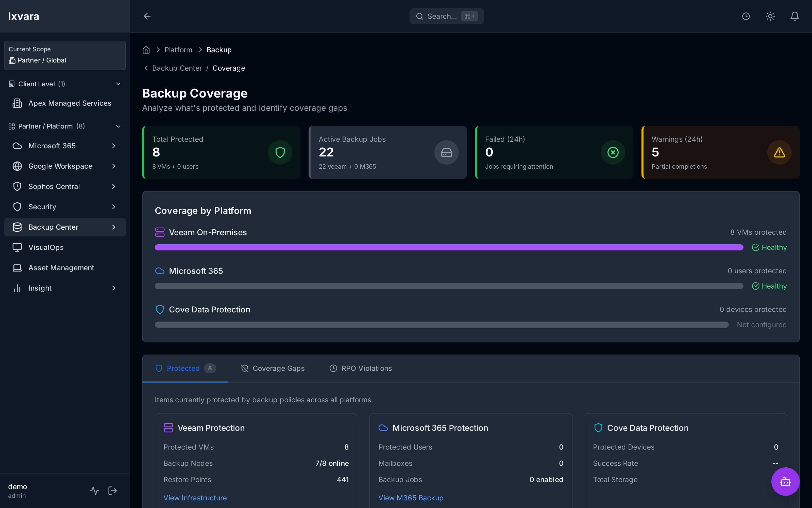
Task: Click the Cove Data Protection shield icon
Action: pos(160,309)
